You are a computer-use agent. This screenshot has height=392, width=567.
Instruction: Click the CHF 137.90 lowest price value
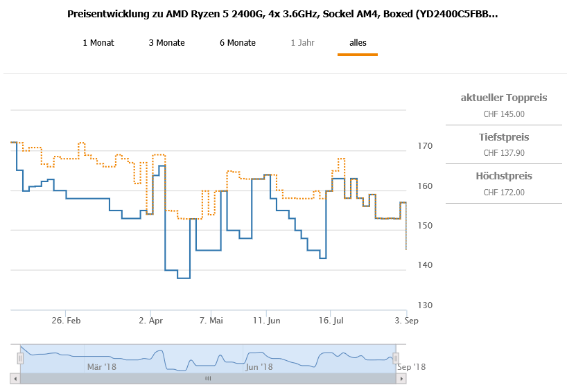(504, 153)
